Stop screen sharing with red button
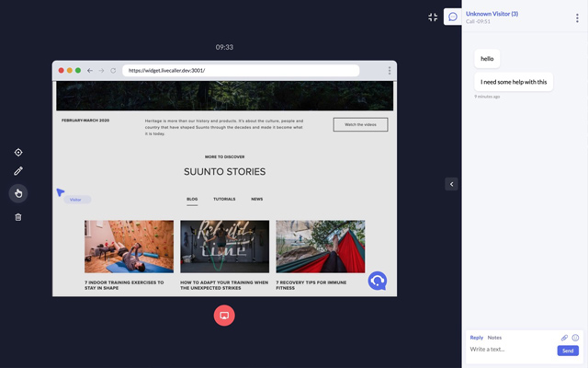Screen dimensions: 588x368 pos(224,315)
